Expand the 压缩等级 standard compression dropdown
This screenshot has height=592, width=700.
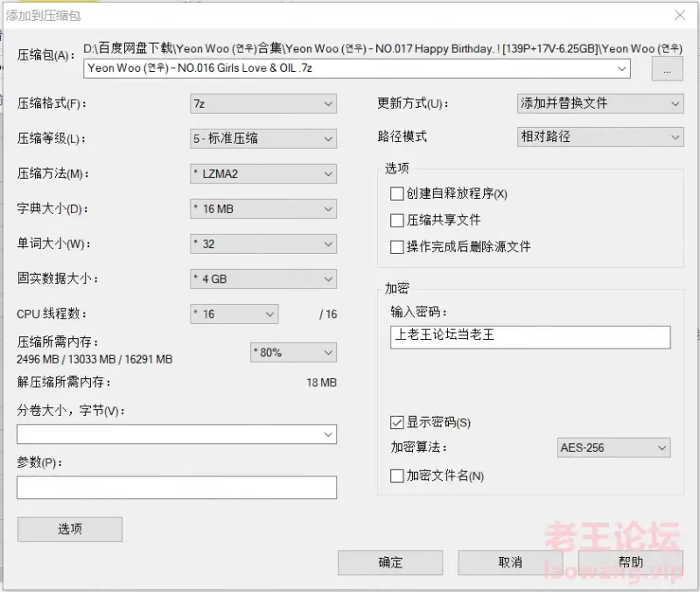coord(263,138)
